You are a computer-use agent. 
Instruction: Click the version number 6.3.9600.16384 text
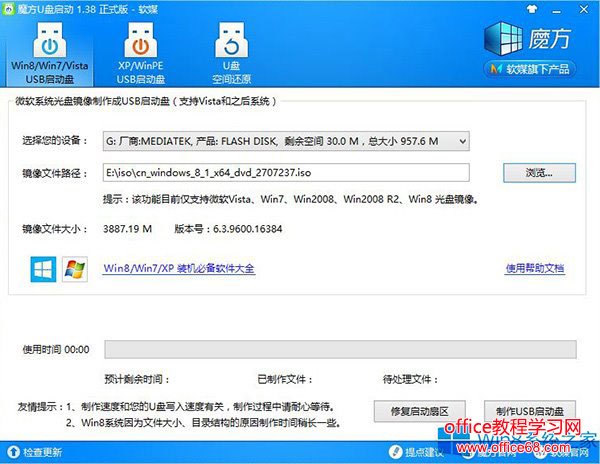(247, 229)
